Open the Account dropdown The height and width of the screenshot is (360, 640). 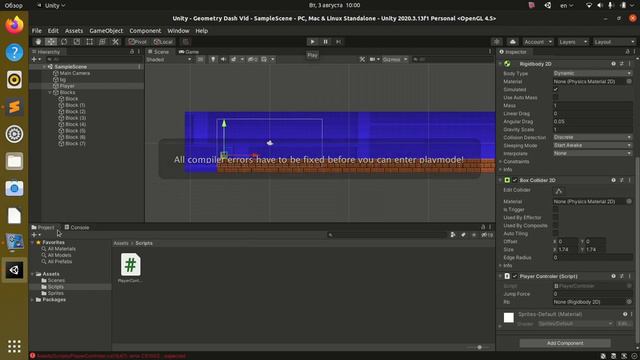tap(538, 42)
